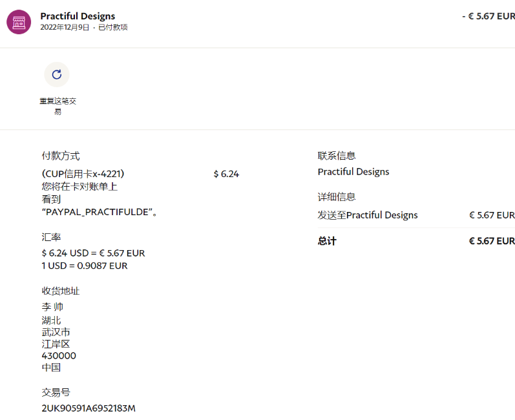This screenshot has height=420, width=515.
Task: Click the 汇率 heading
Action: (x=51, y=237)
